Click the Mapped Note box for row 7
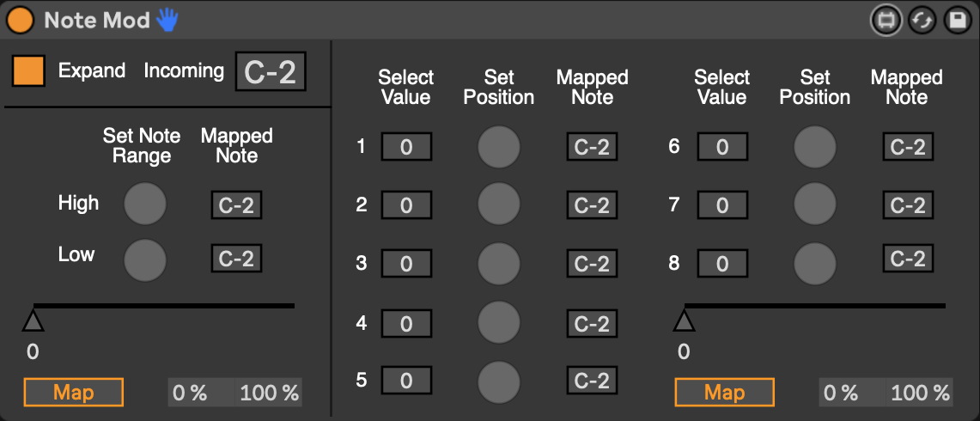Screen dimensions: 980x421 (908, 204)
